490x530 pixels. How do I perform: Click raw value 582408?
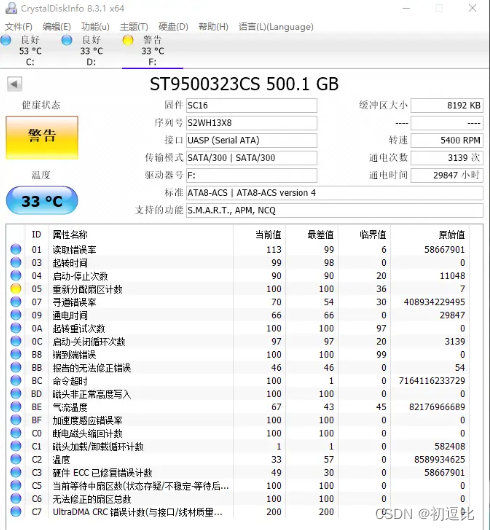pos(450,446)
